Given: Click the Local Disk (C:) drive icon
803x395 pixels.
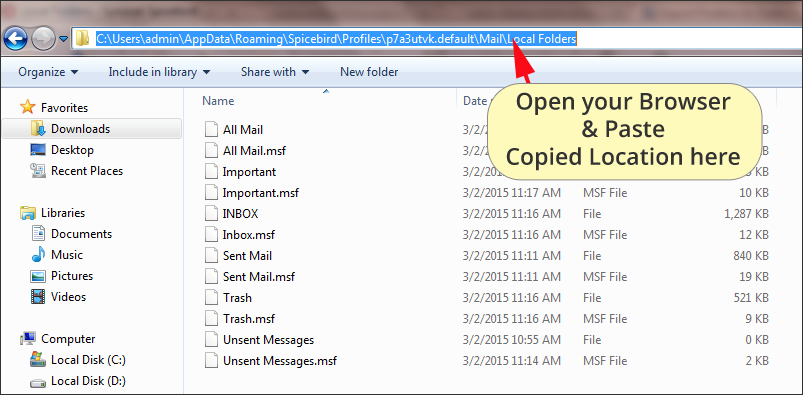Looking at the screenshot, I should coord(38,360).
